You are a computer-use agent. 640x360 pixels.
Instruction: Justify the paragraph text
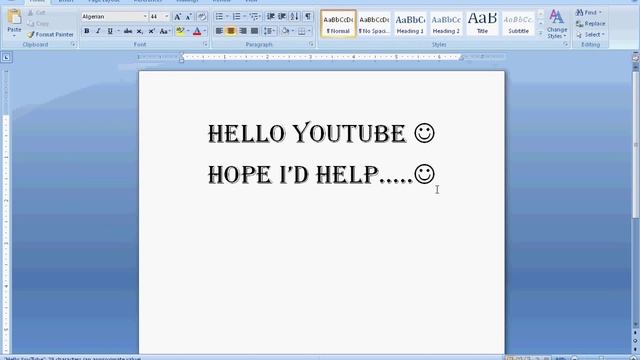point(254,31)
